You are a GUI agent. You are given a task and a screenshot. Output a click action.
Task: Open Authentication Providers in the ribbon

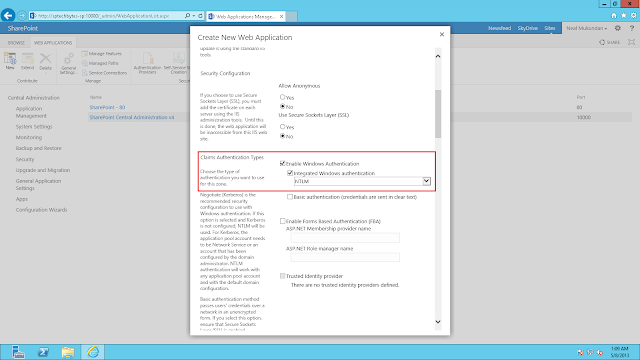(x=147, y=64)
